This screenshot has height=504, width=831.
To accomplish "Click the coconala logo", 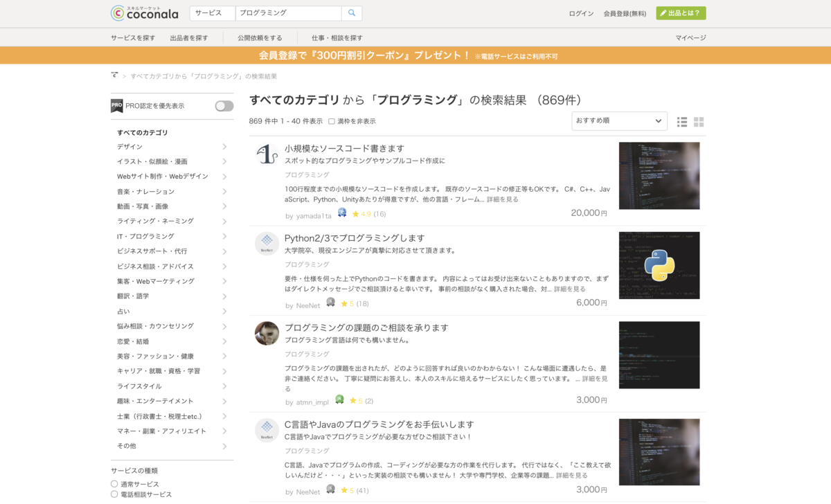I will [x=144, y=12].
